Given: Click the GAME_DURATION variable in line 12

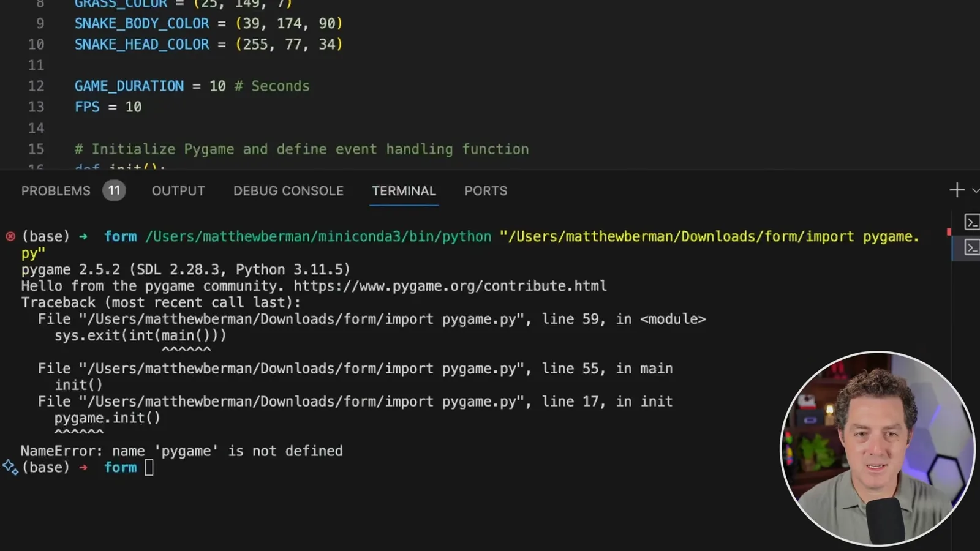Looking at the screenshot, I should [129, 86].
